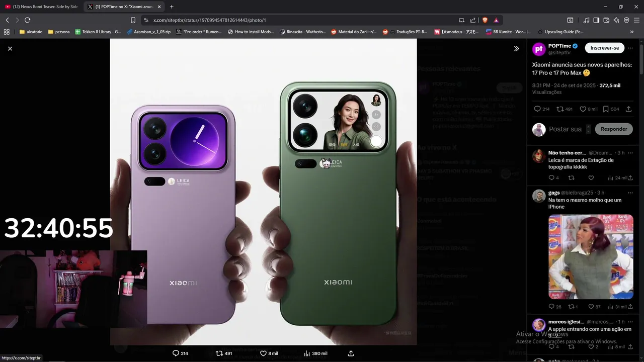Viewport: 644px width, 362px height.
Task: Reload the page
Action: pos(28,20)
